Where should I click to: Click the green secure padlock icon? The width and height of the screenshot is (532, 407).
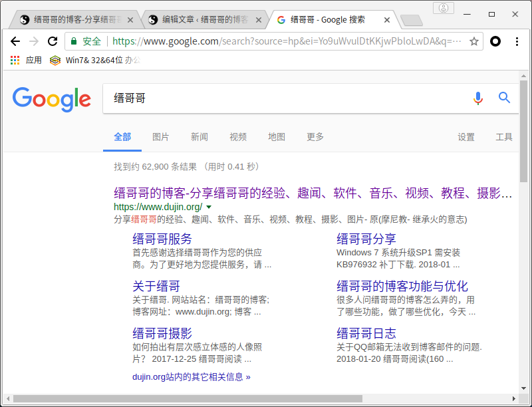pos(73,41)
